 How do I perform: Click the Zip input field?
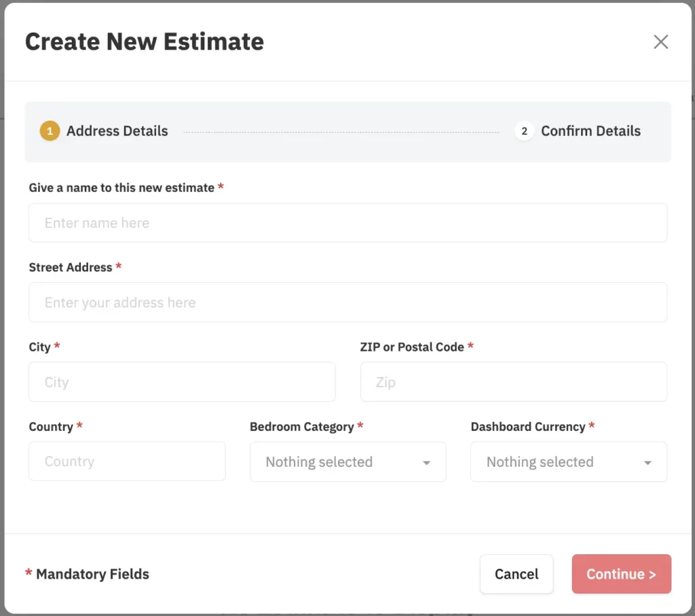(x=513, y=382)
